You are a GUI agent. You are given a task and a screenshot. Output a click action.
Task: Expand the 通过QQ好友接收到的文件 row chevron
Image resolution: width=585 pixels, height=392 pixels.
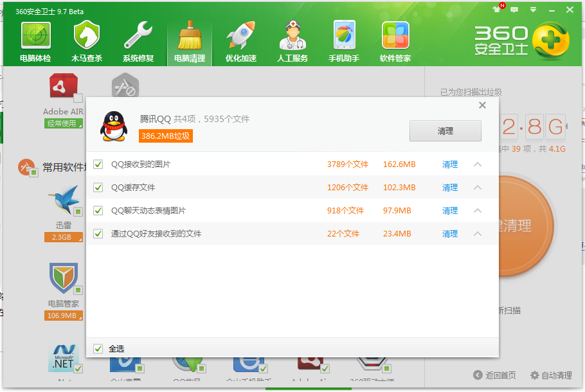(478, 233)
